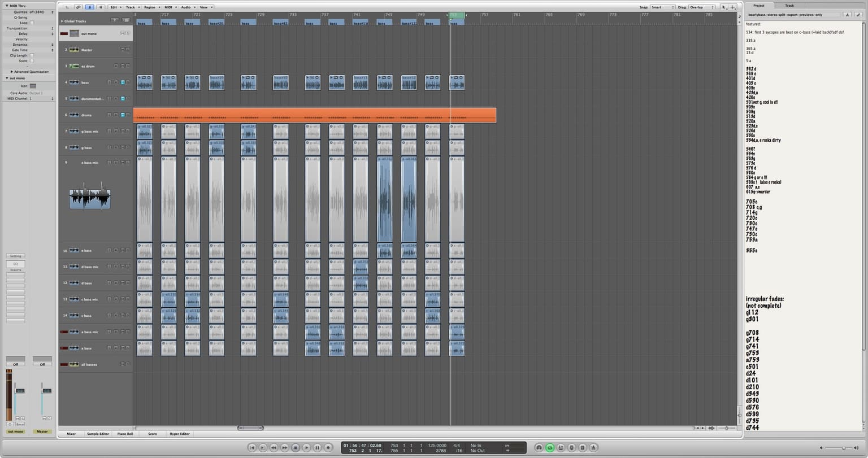868x458 pixels.
Task: Click Play from Selection transport button
Action: pyautogui.click(x=263, y=448)
